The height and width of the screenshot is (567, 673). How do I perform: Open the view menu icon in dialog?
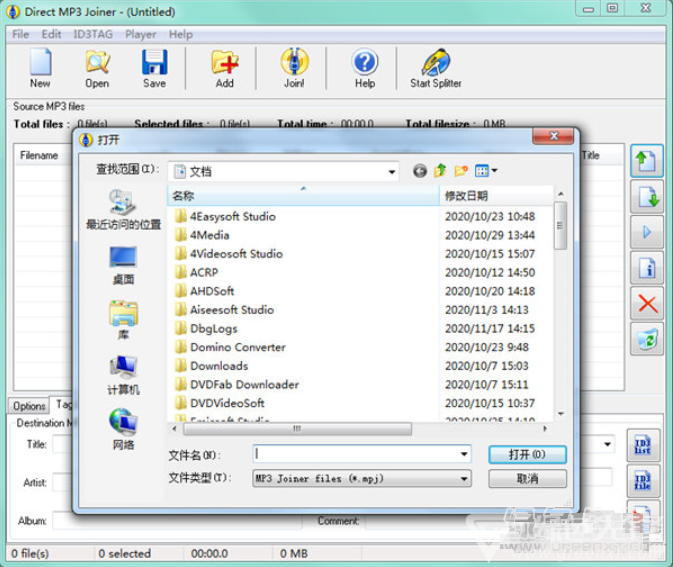[x=486, y=171]
